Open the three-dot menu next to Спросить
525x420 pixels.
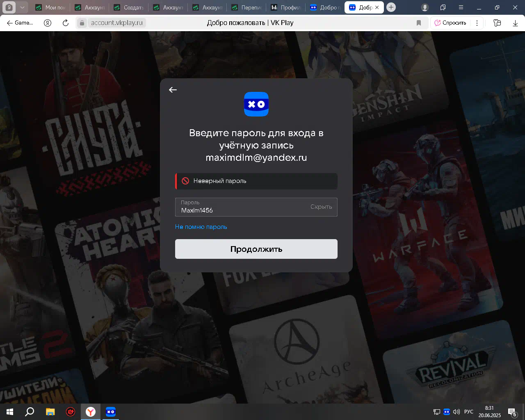coord(477,23)
